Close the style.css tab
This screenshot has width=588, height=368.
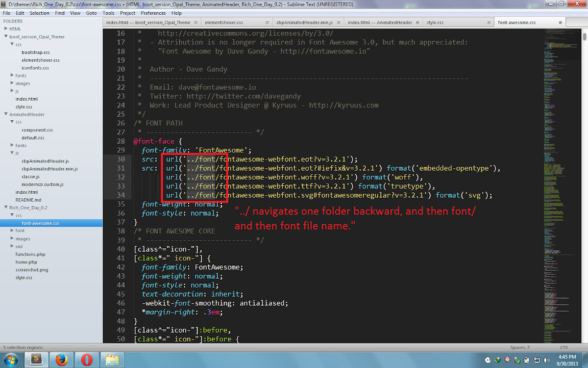click(489, 23)
